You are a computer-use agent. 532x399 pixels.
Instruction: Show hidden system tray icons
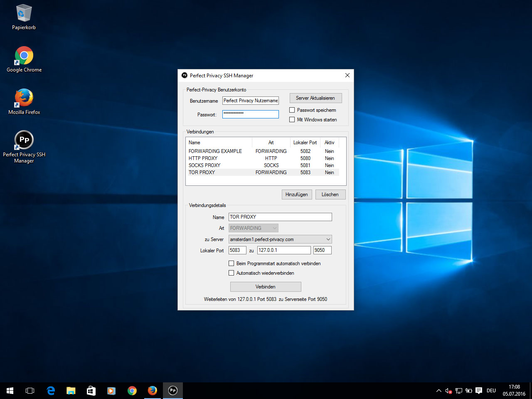pos(438,391)
